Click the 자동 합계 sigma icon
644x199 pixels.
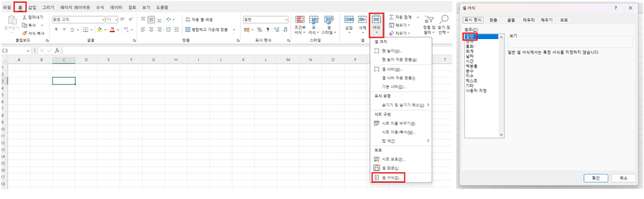tap(392, 17)
